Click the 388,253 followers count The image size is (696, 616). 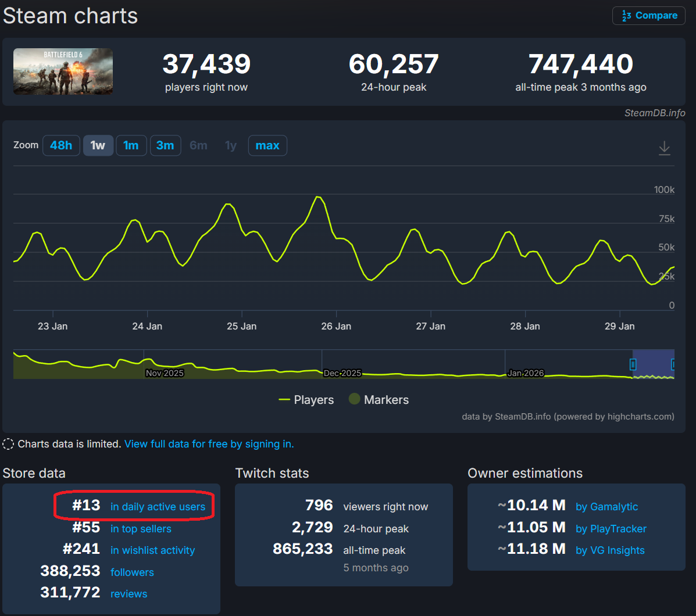click(70, 571)
